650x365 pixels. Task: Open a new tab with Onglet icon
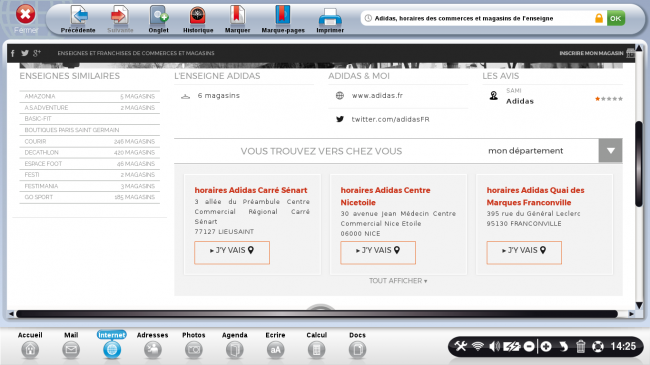pos(159,16)
